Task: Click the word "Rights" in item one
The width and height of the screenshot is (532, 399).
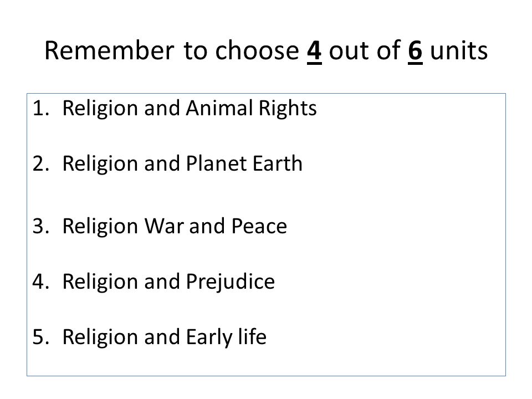Action: tap(288, 109)
